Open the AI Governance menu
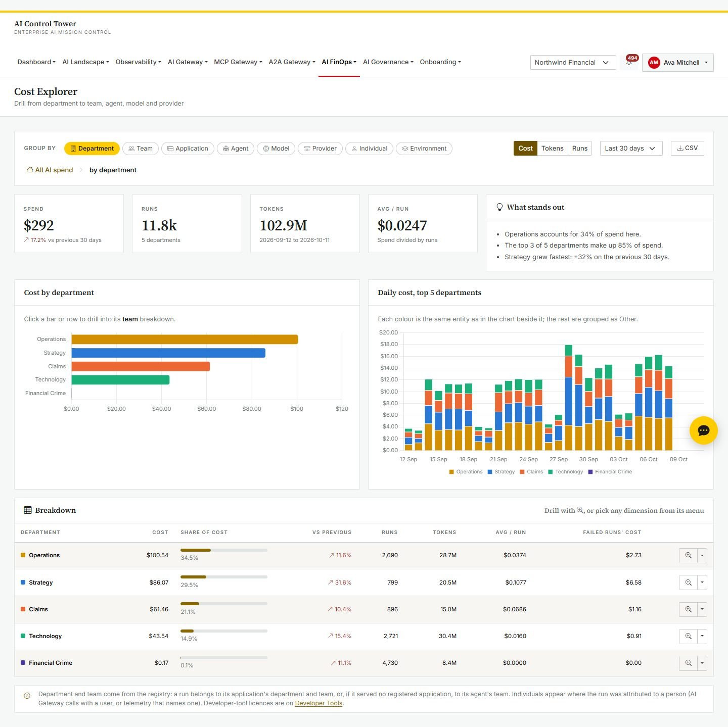This screenshot has height=727, width=728. (388, 62)
